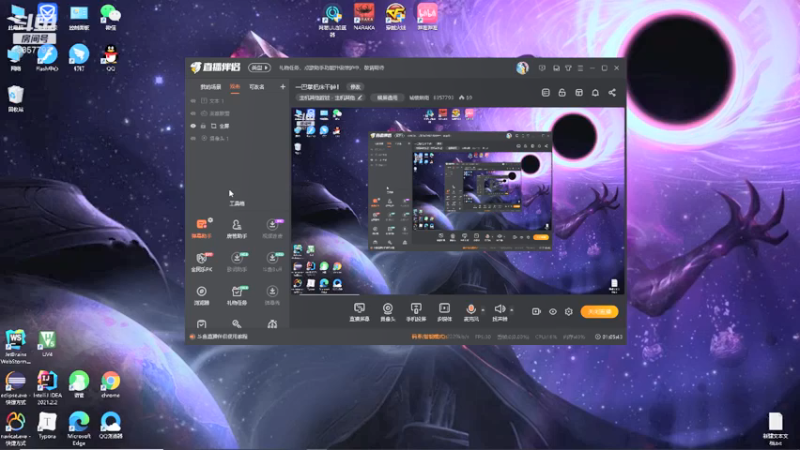
Task: Click the orange microphone icon
Action: (471, 309)
